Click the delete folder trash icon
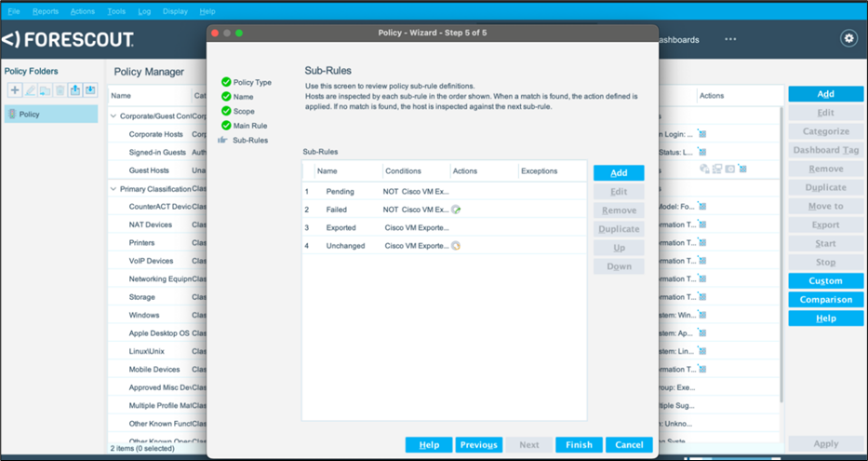The width and height of the screenshot is (868, 461). pos(60,89)
